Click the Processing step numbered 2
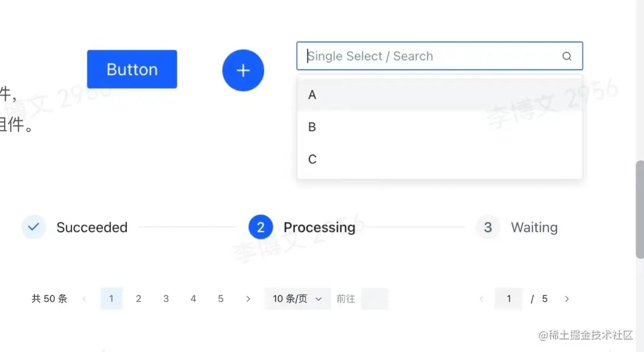This screenshot has width=644, height=352. tap(260, 227)
